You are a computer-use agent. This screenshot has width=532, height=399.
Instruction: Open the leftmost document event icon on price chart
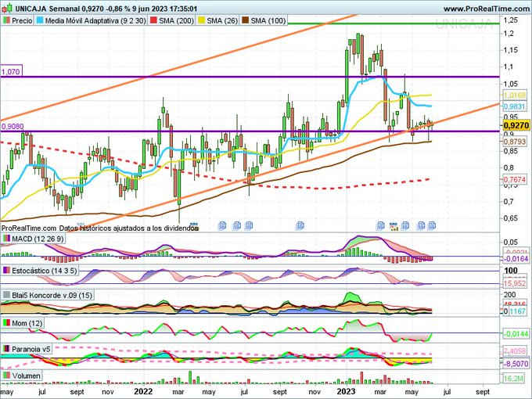point(222,225)
